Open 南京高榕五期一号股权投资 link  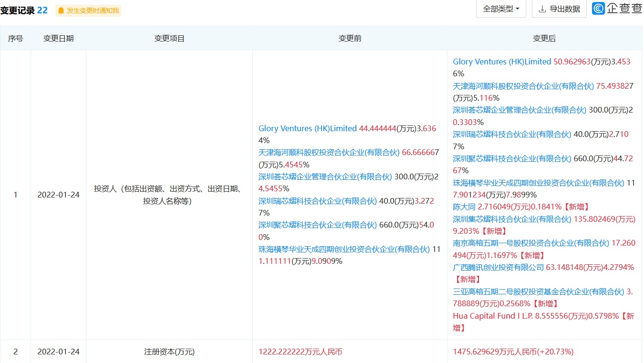(531, 243)
